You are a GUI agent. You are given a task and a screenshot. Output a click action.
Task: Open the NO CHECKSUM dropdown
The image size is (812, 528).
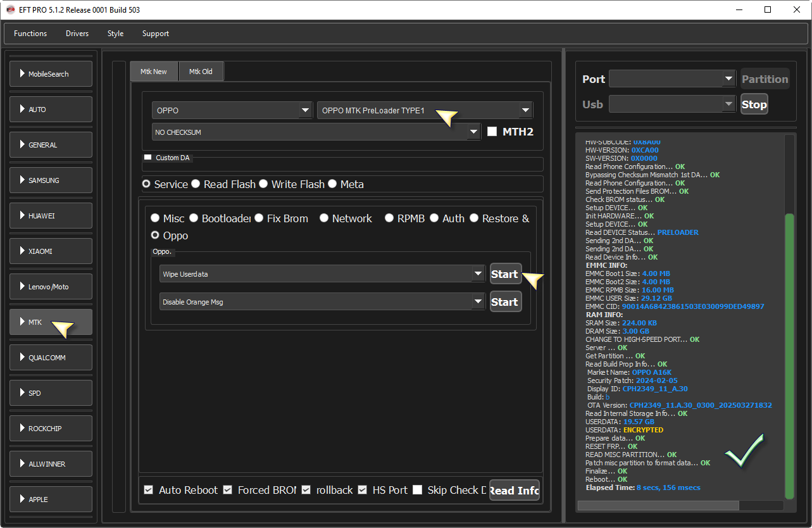click(316, 132)
